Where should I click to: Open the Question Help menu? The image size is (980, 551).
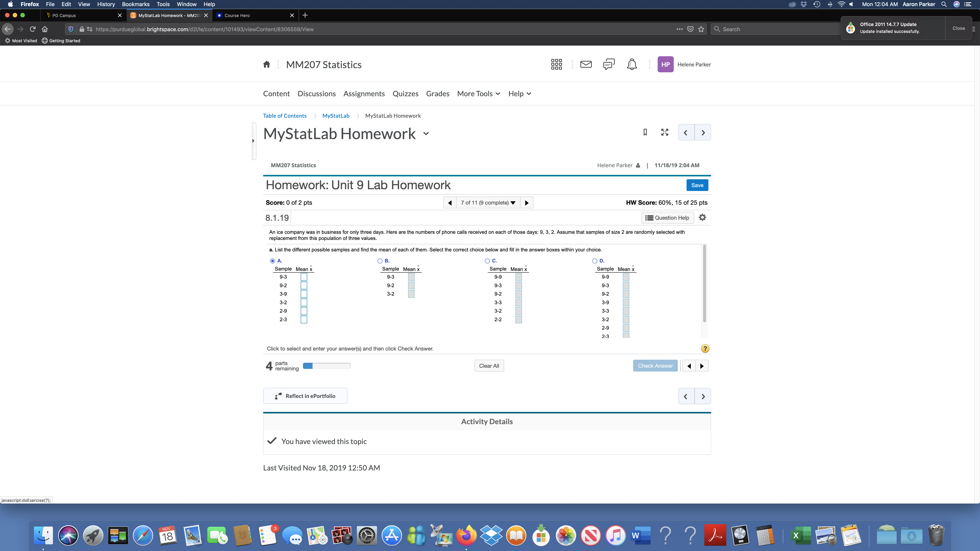667,218
